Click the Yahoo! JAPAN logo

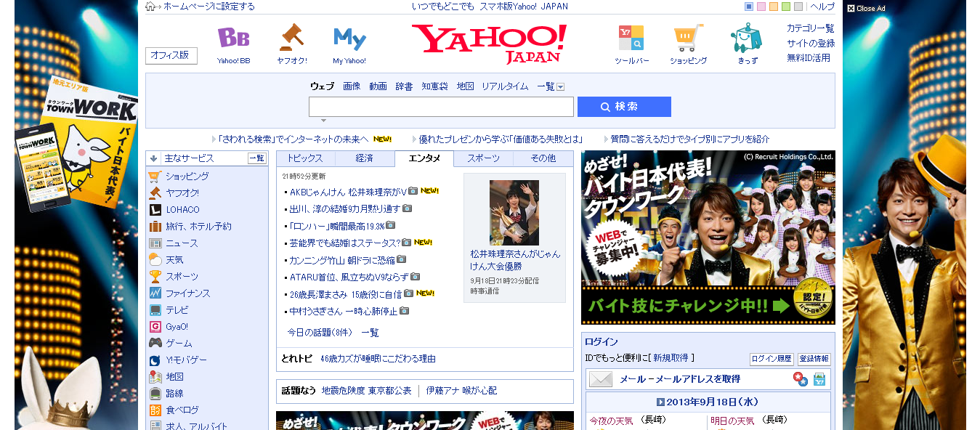tap(489, 44)
